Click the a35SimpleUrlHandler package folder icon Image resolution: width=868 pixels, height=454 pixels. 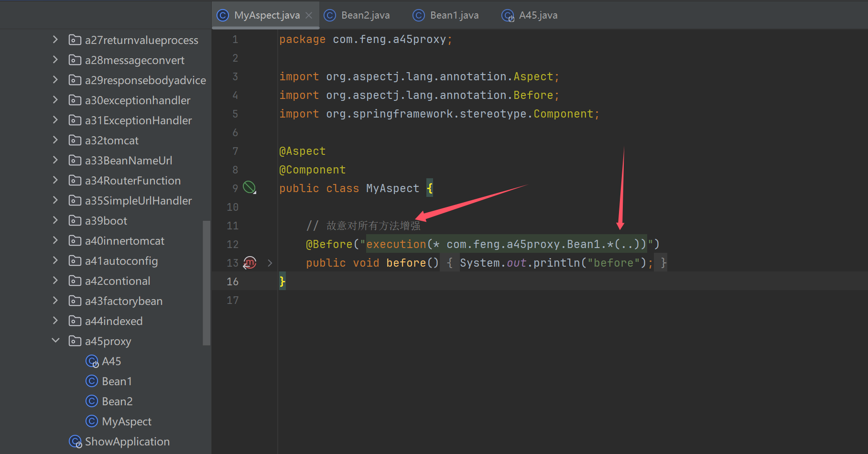coord(75,200)
